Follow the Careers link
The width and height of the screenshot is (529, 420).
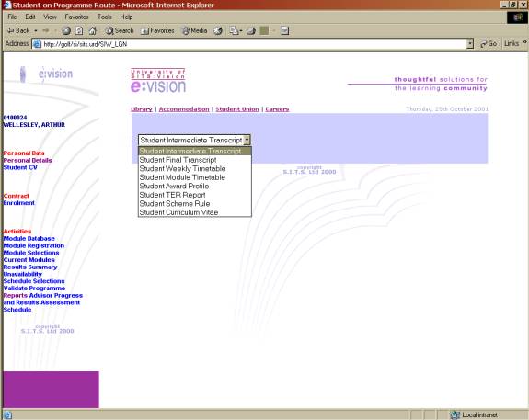(x=277, y=109)
